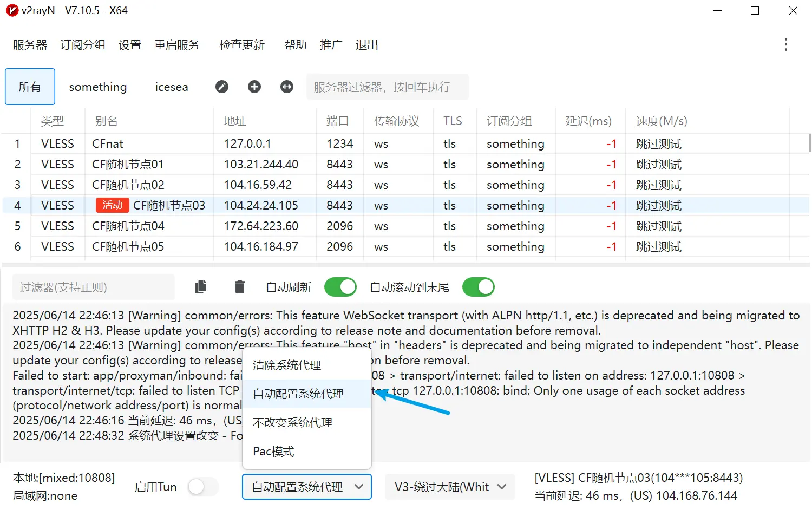This screenshot has width=812, height=510.
Task: Enable the 启用Tun switch
Action: [204, 487]
